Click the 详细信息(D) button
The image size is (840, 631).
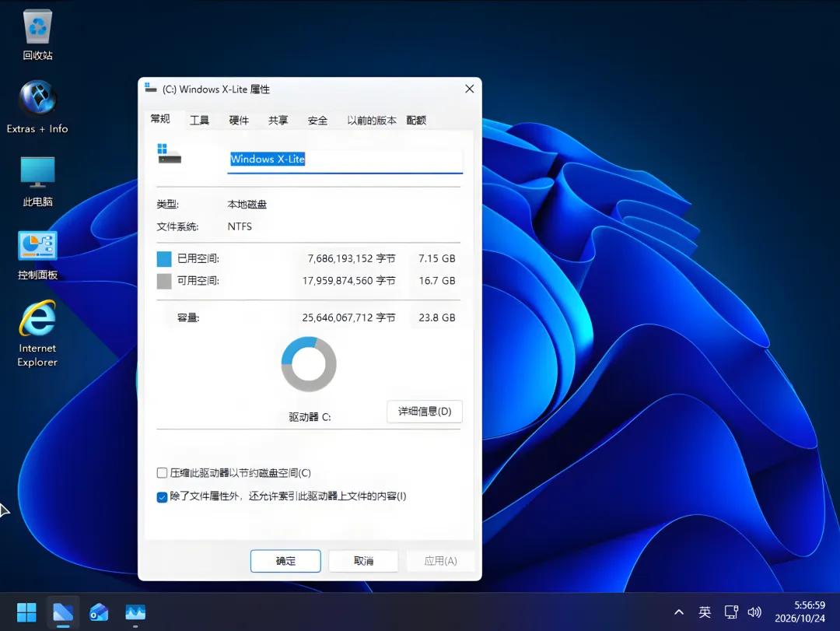[425, 411]
